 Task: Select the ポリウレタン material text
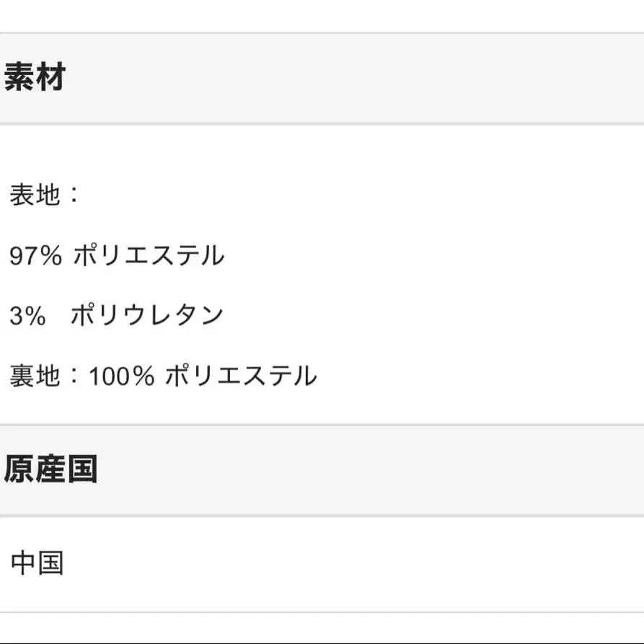click(147, 315)
